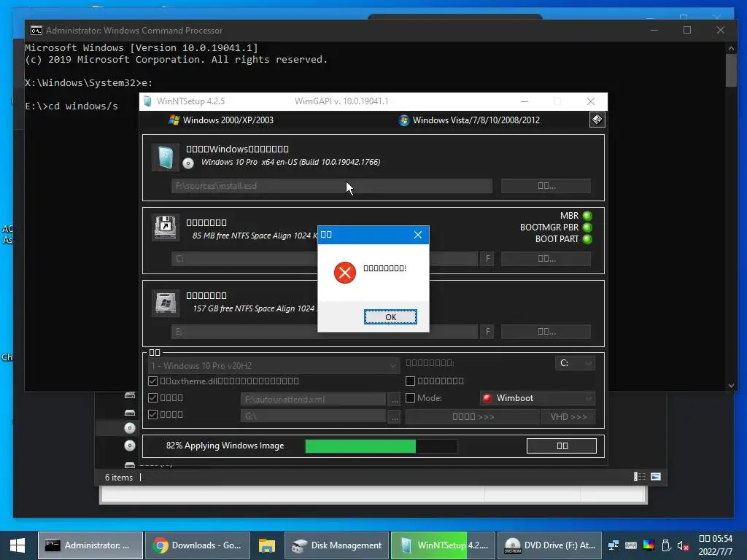
Task: Click the USB safely remove tray icon
Action: coord(666,545)
